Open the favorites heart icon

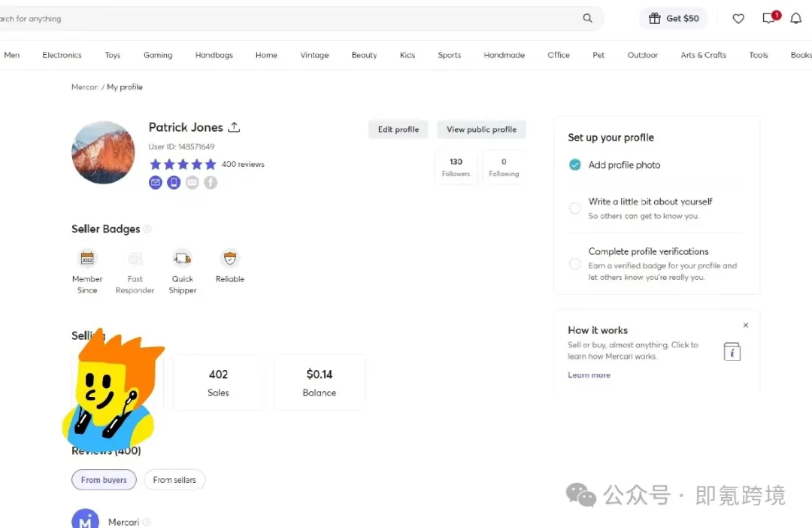tap(738, 19)
